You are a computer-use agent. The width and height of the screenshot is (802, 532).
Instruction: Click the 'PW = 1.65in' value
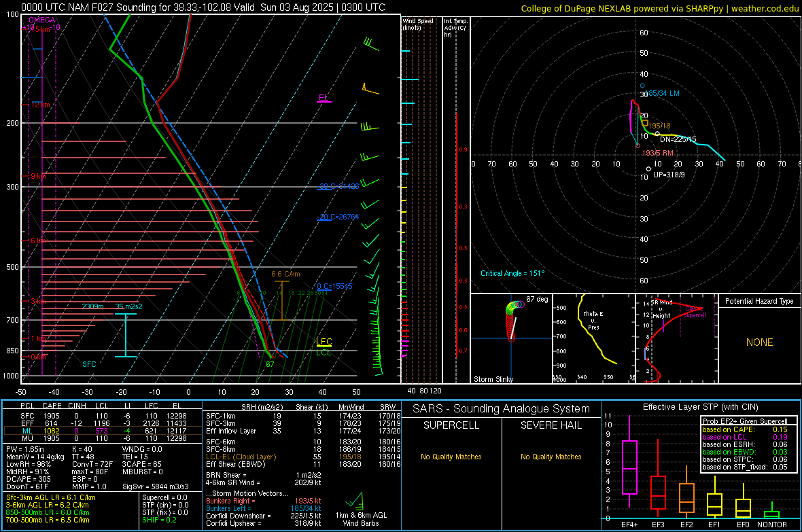pyautogui.click(x=25, y=449)
